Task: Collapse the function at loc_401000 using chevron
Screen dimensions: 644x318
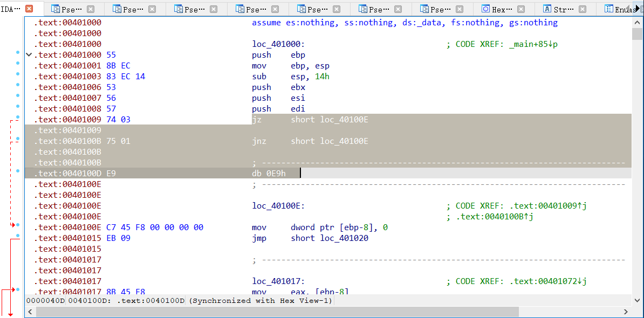Action: tap(29, 55)
